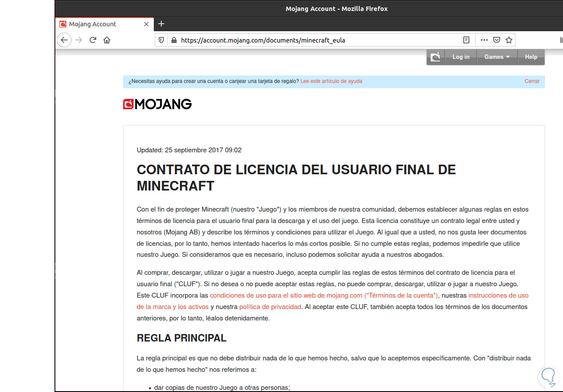Bookmark this page with the star
The height and width of the screenshot is (392, 563).
pyautogui.click(x=509, y=40)
